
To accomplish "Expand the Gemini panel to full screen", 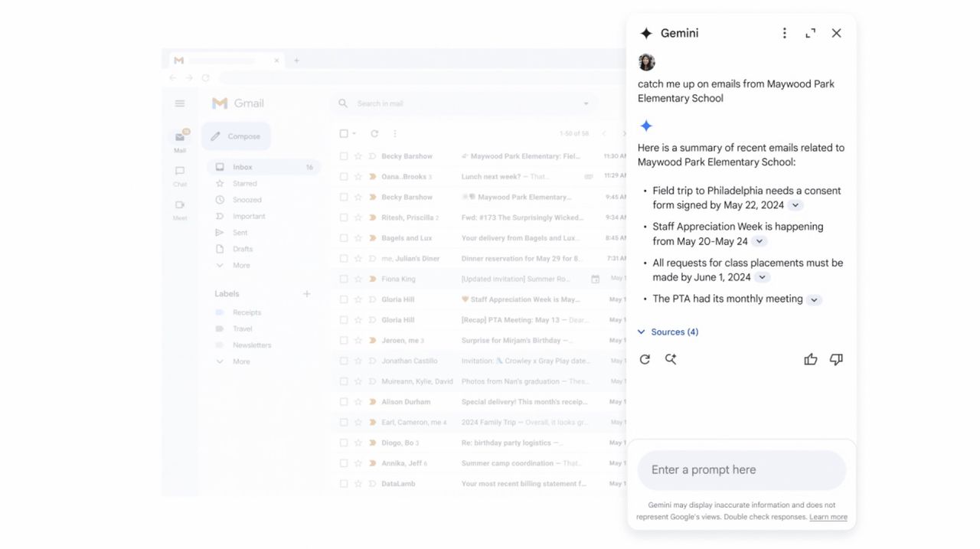I will tap(810, 33).
